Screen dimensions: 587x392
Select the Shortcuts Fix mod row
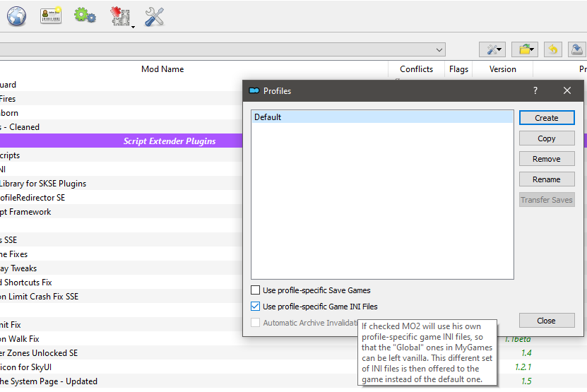(x=121, y=283)
